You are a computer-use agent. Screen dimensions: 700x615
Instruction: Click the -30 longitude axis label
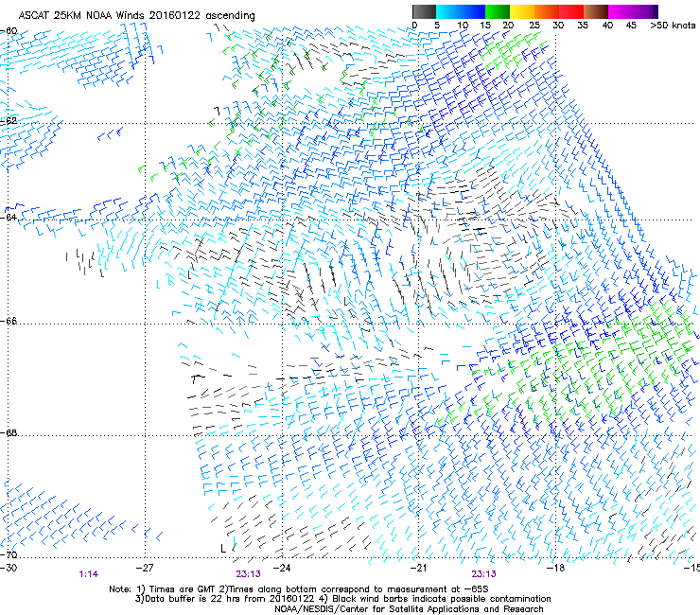9,568
